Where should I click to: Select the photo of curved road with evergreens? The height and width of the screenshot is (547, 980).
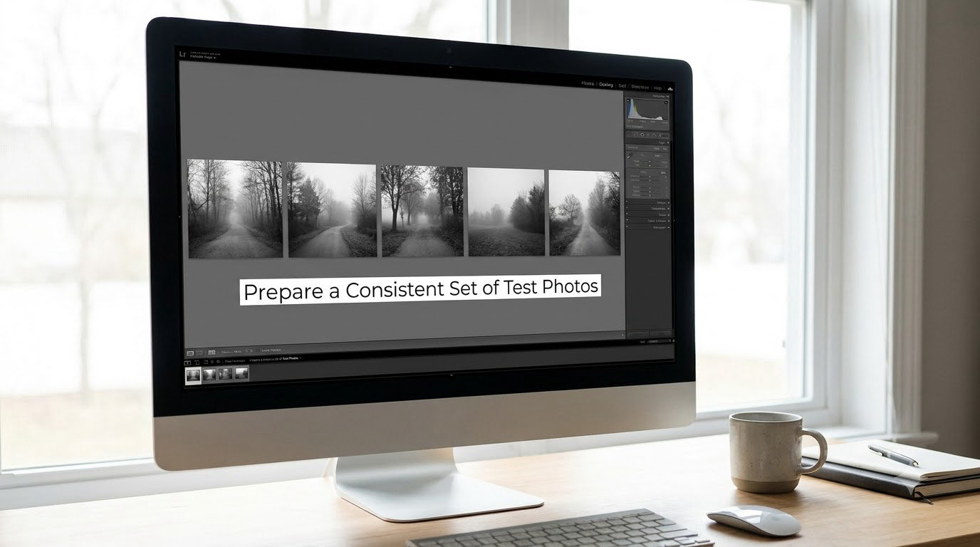click(x=332, y=210)
